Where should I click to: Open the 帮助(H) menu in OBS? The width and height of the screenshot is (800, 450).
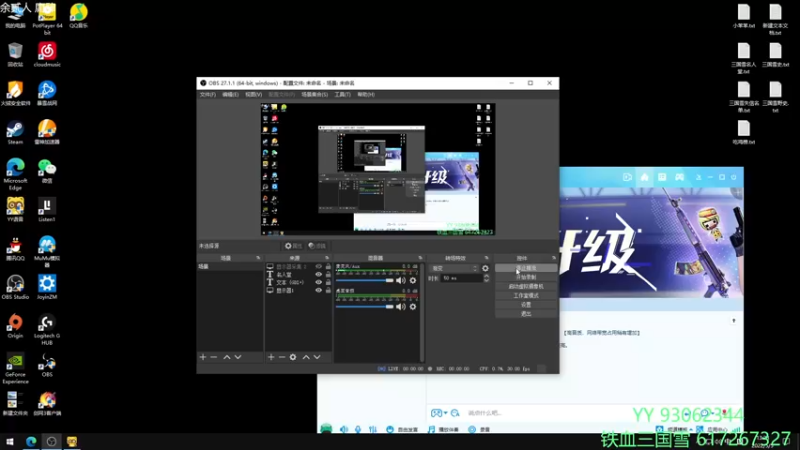(x=366, y=94)
